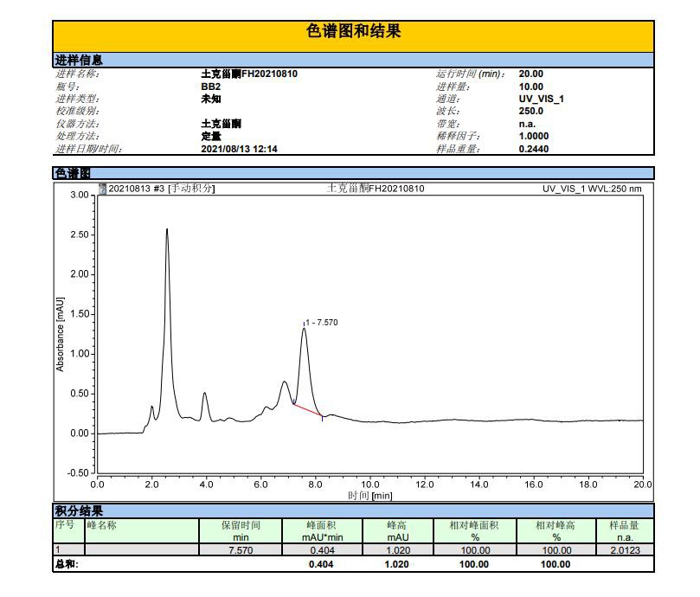Click the tallest peak apex near 2.5 min
Screen dimensions: 700x597
[x=167, y=229]
